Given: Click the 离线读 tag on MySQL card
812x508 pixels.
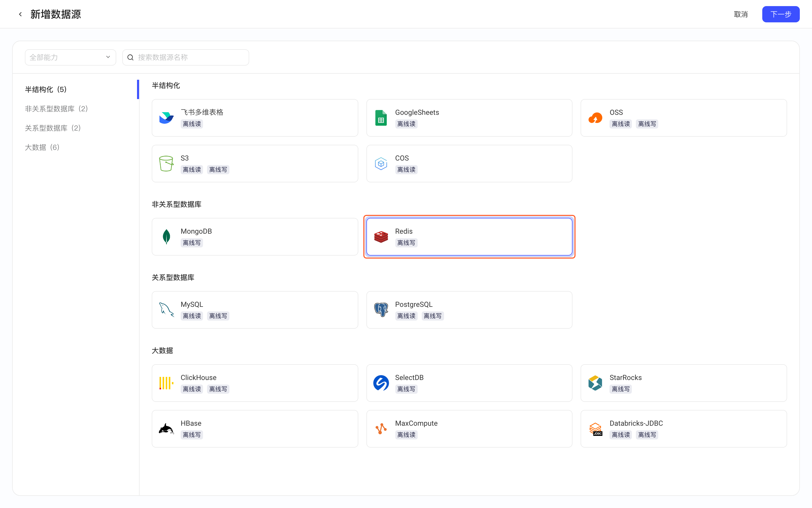Looking at the screenshot, I should [x=192, y=316].
